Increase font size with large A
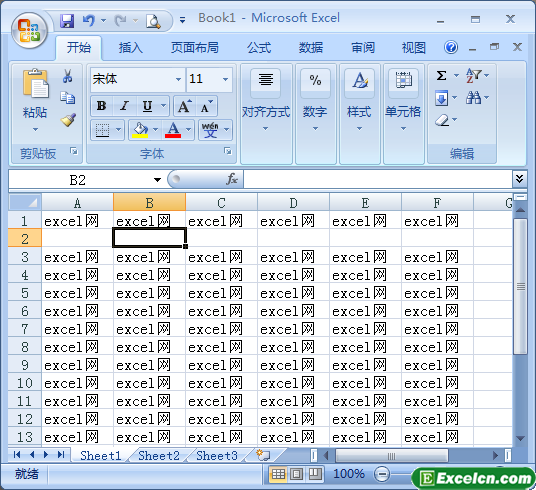This screenshot has width=536, height=490. 185,106
